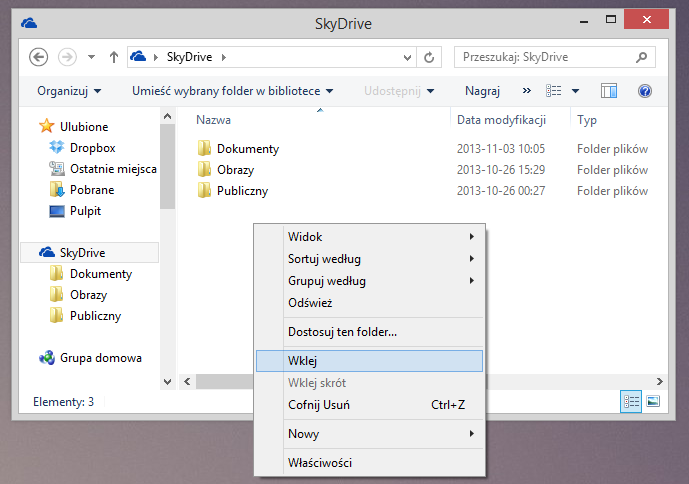Open the Sortuj według submenu
Screen dimensions: 689x484
coord(369,259)
